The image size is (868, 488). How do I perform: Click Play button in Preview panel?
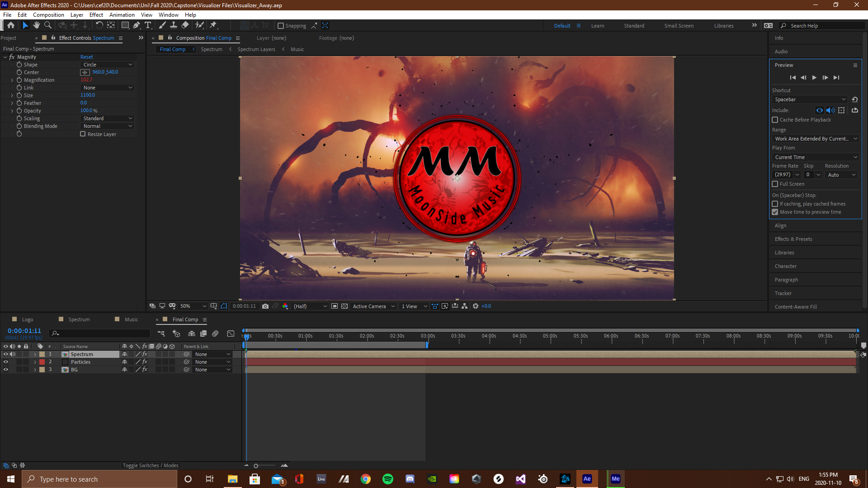click(814, 78)
